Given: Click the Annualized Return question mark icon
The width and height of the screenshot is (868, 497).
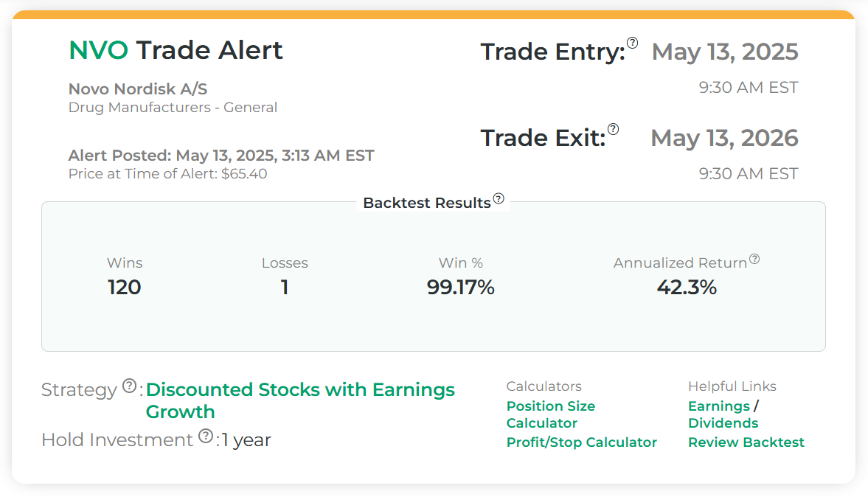Looking at the screenshot, I should (754, 260).
